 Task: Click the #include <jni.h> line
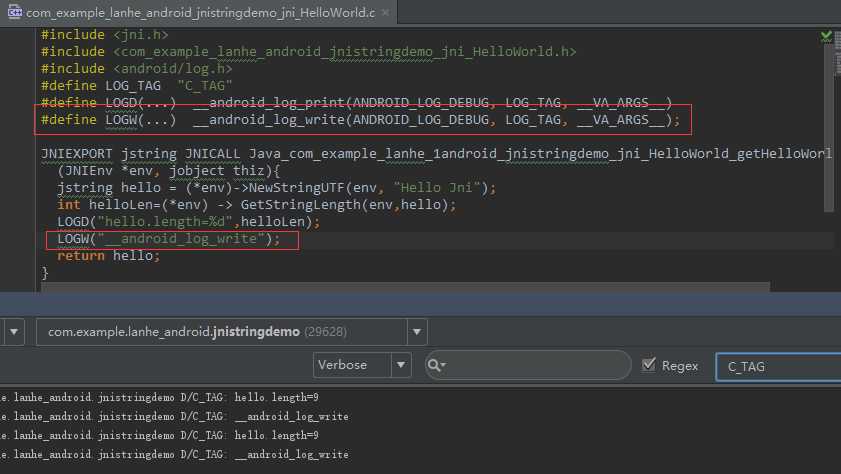(105, 35)
